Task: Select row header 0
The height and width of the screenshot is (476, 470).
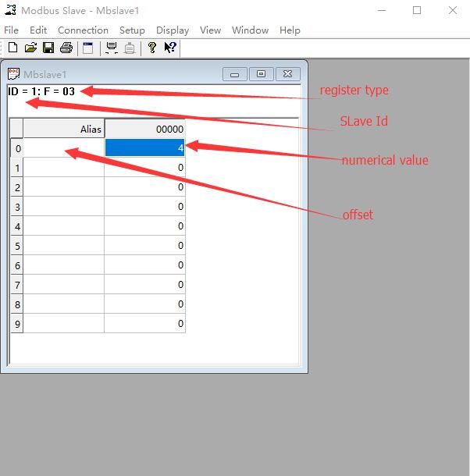Action: tap(17, 148)
